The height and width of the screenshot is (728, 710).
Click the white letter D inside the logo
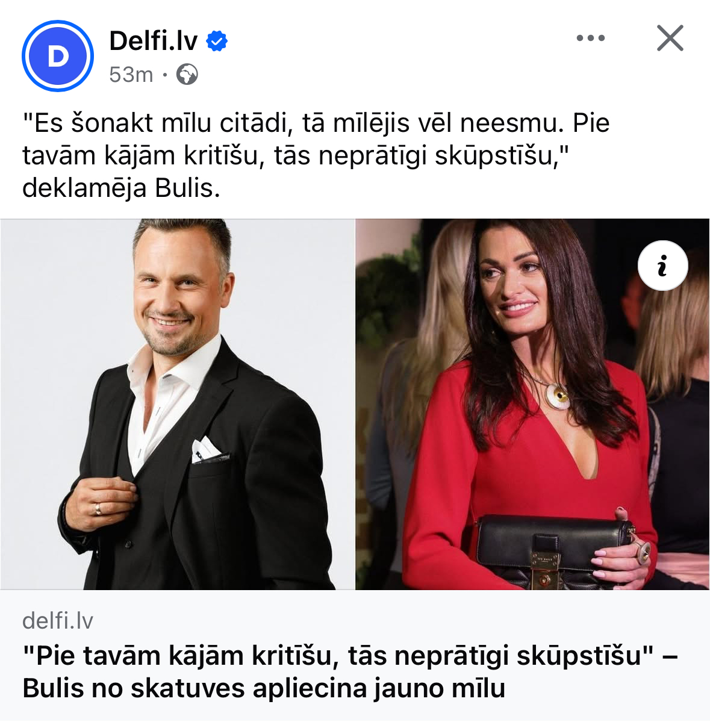[x=58, y=57]
